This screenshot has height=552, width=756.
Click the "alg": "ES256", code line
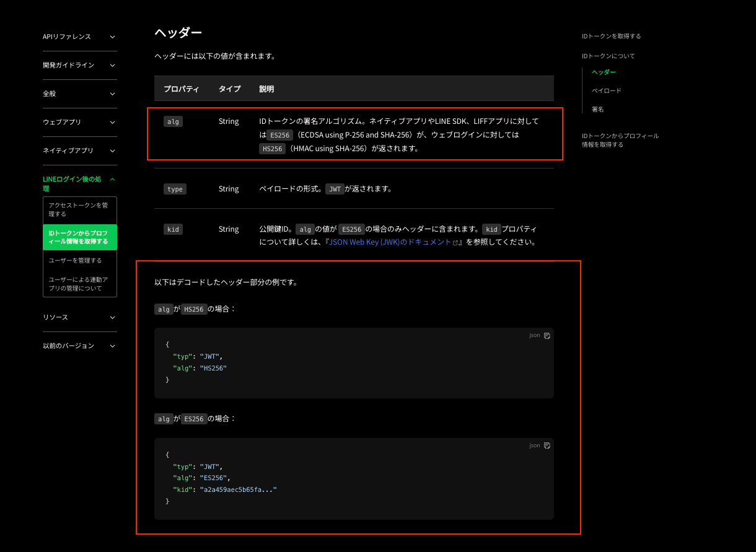202,478
